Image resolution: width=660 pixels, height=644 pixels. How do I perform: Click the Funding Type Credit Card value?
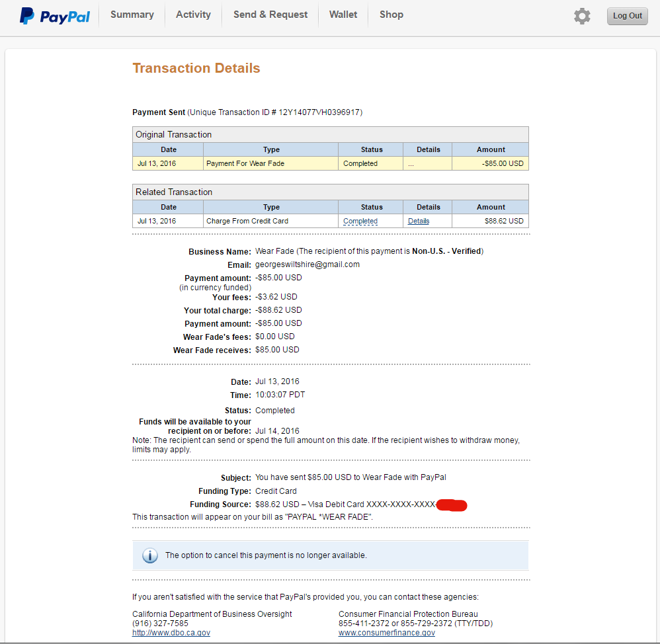coord(276,491)
